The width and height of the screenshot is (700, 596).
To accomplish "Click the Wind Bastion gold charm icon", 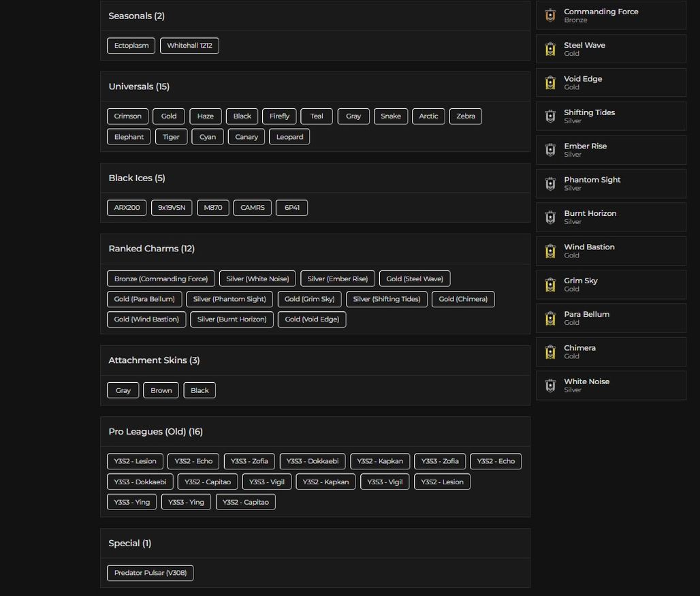I will (550, 251).
